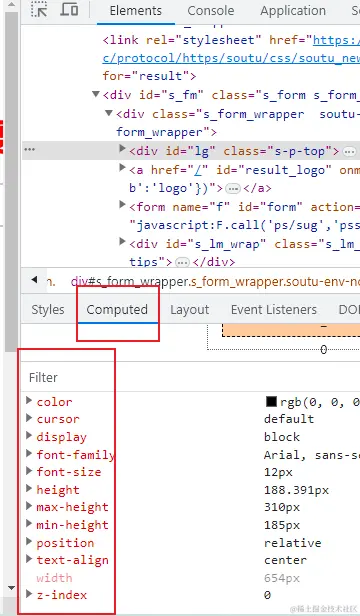Click the ellipsis badge in result_logo anchor
The height and width of the screenshot is (616, 360).
[x=233, y=189]
